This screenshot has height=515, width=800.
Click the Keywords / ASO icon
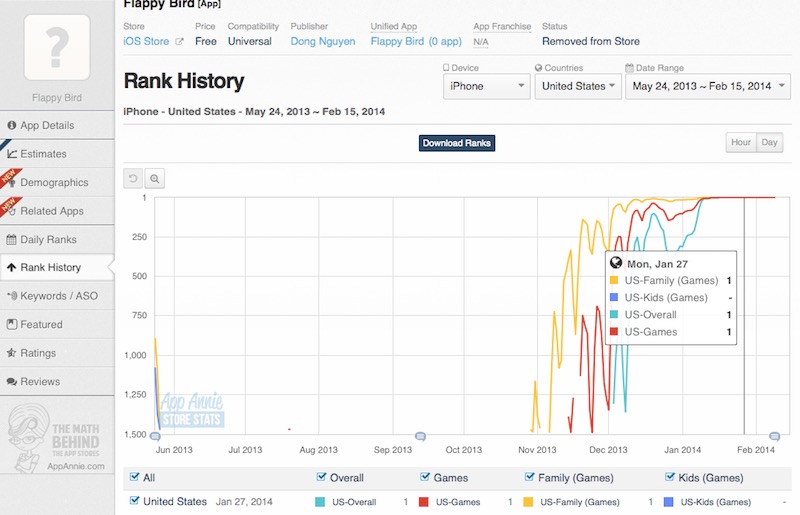tap(12, 296)
